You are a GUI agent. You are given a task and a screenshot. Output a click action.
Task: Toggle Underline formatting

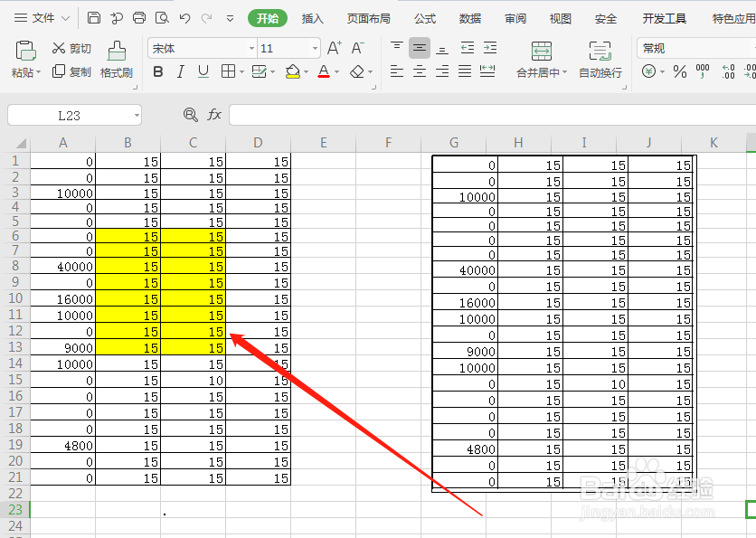pyautogui.click(x=203, y=71)
